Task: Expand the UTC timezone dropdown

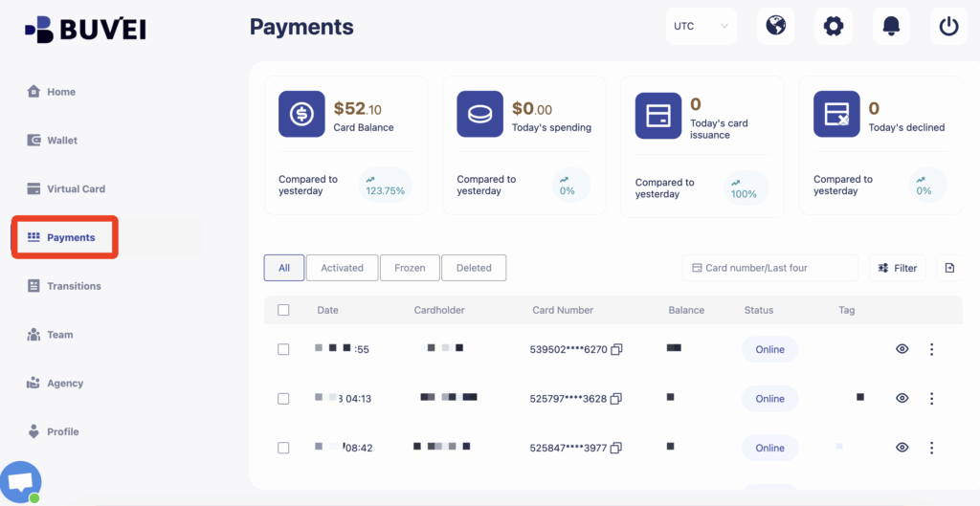Action: [701, 26]
